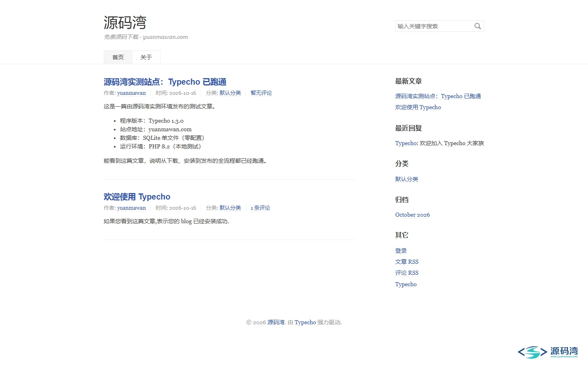Click the magnifier search icon

[477, 26]
